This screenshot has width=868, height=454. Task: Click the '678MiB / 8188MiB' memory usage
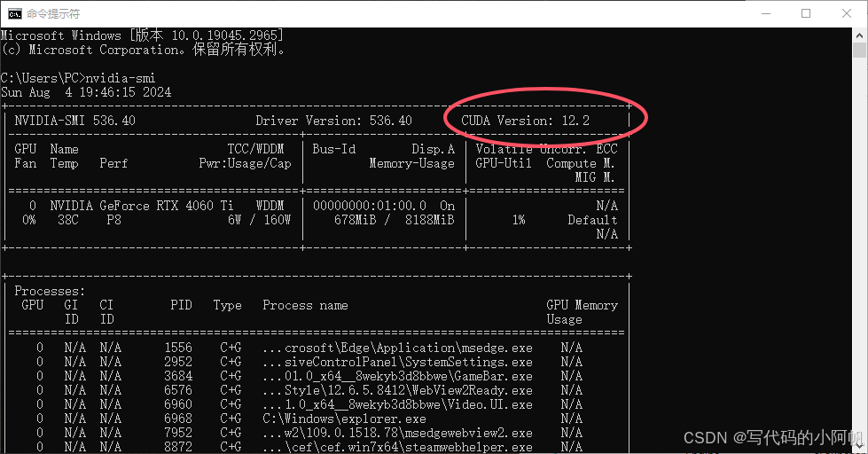[395, 221]
